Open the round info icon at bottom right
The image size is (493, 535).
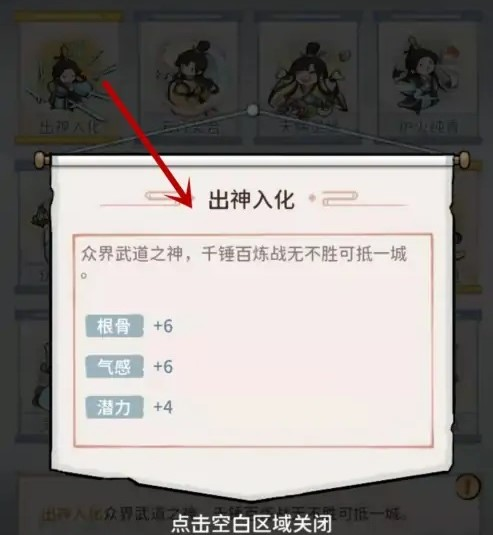(x=468, y=485)
